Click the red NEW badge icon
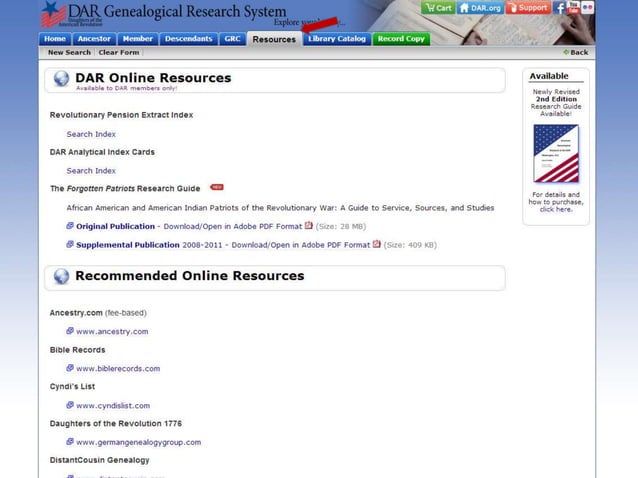The image size is (638, 478). [216, 187]
